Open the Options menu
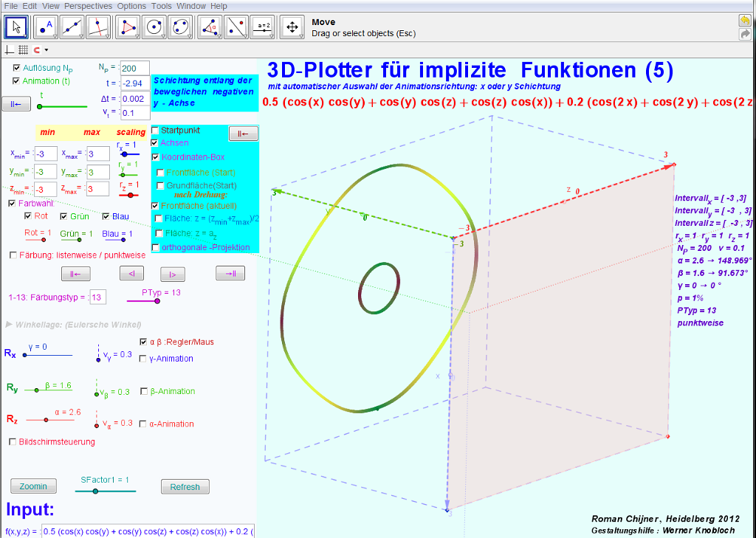756x538 pixels. [x=131, y=6]
